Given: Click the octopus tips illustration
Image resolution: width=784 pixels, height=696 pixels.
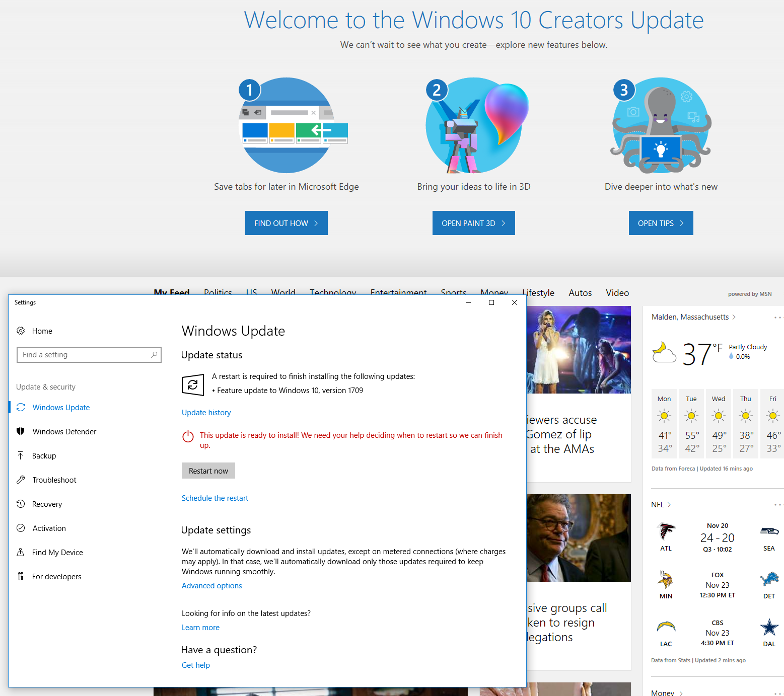Looking at the screenshot, I should click(661, 125).
